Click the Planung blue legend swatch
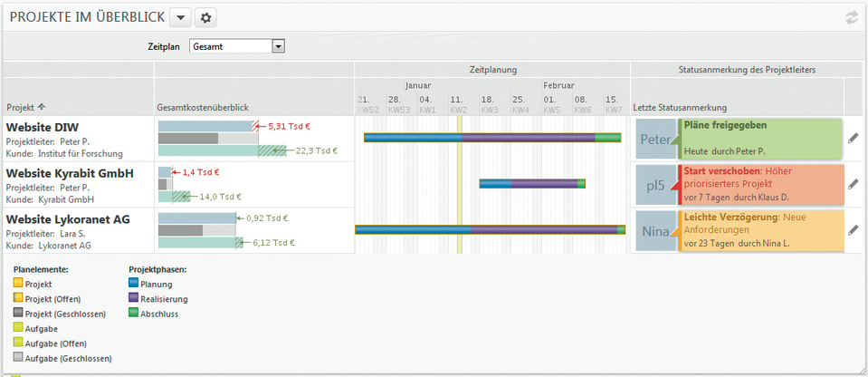868x377 pixels. (x=134, y=284)
